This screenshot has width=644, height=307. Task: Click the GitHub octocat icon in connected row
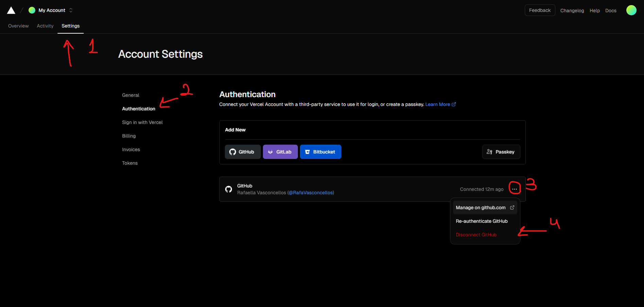coord(229,189)
